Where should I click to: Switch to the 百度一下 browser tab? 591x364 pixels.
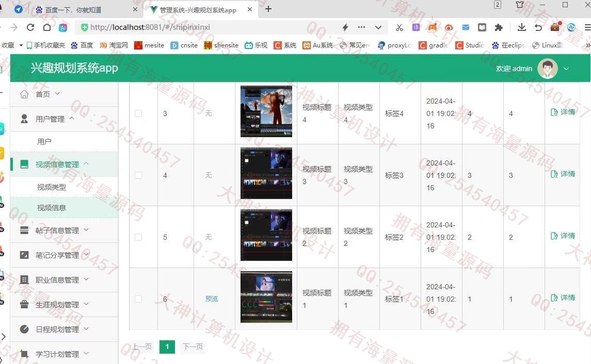87,9
